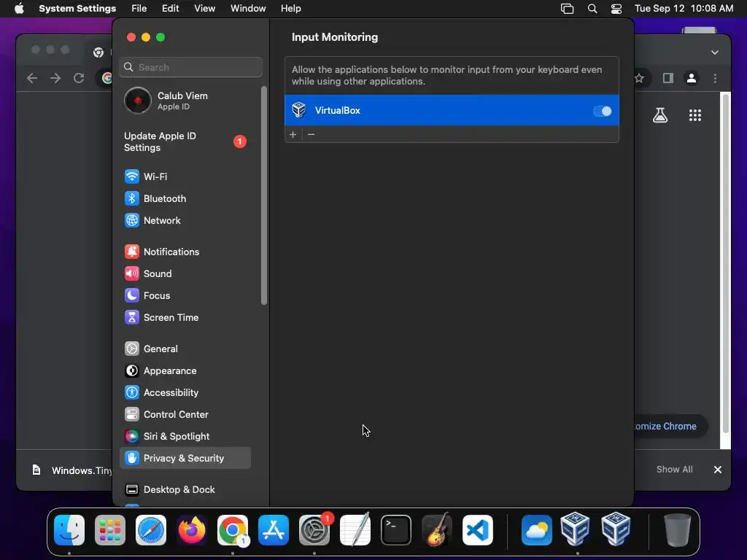
Task: Open the Help menu
Action: click(290, 9)
